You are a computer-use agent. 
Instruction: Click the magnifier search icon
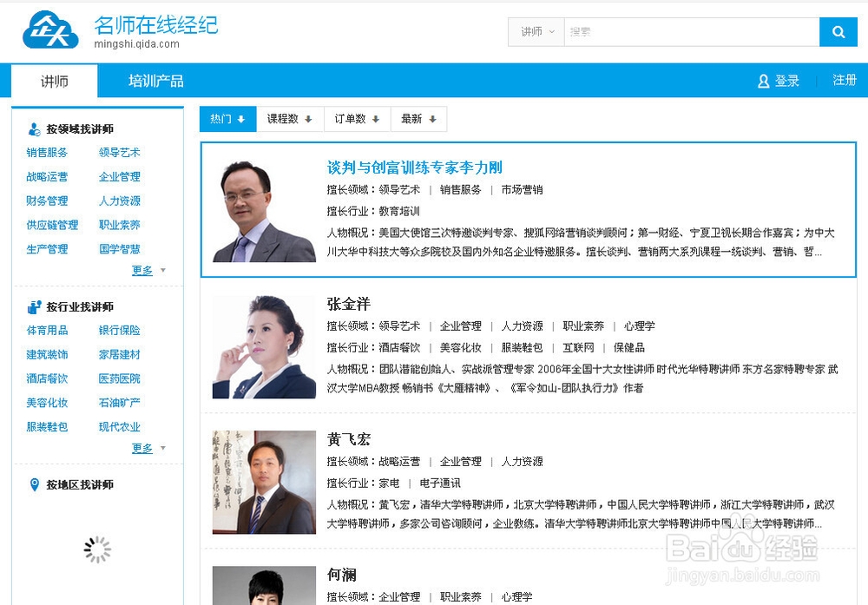pyautogui.click(x=838, y=31)
